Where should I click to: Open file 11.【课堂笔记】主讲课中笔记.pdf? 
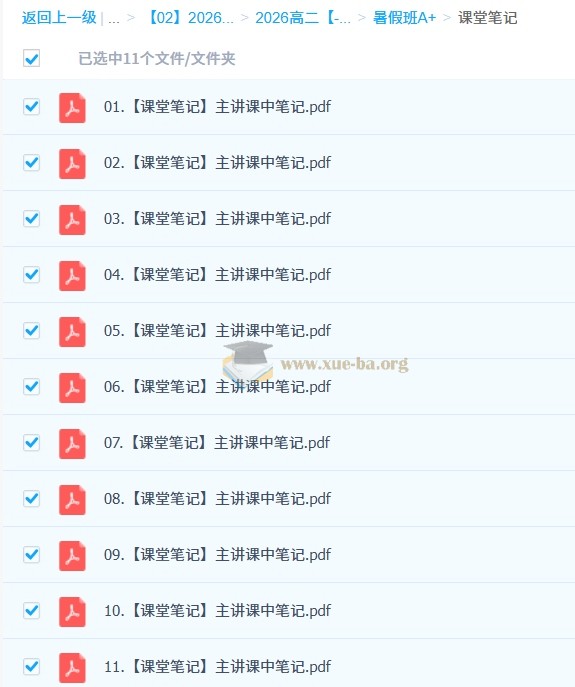point(217,667)
